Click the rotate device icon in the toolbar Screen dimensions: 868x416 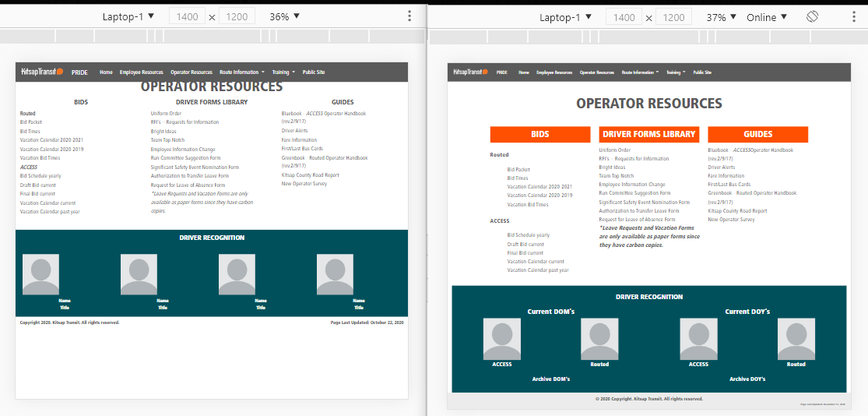pyautogui.click(x=812, y=16)
